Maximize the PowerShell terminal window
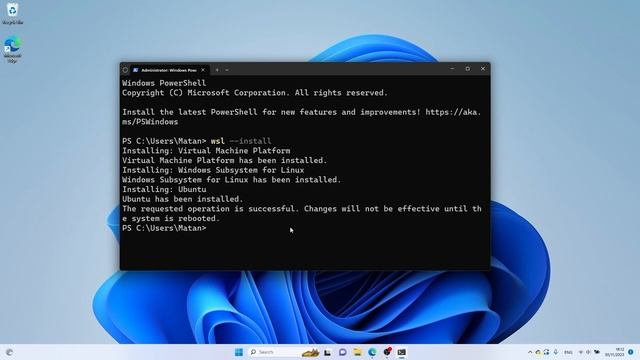The width and height of the screenshot is (640, 360). 468,69
